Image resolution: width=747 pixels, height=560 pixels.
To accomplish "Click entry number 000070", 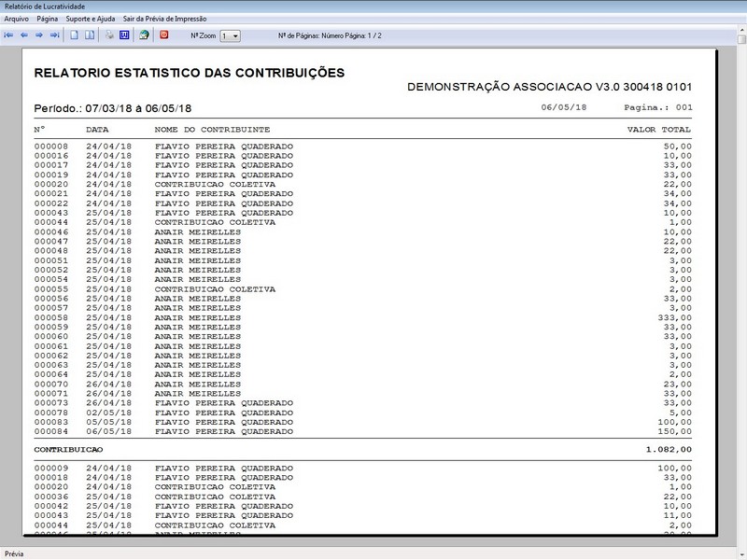I will click(x=51, y=385).
